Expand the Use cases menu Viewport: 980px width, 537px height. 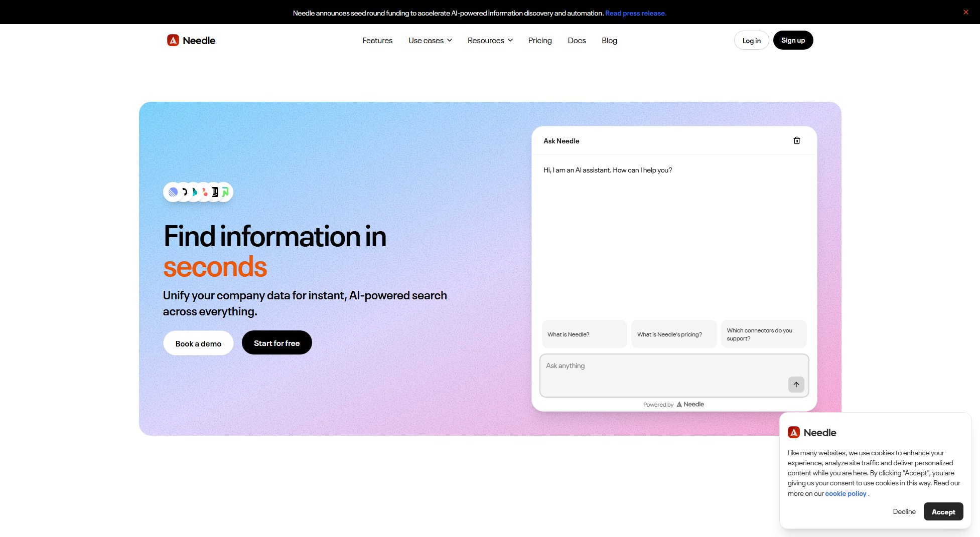(430, 41)
